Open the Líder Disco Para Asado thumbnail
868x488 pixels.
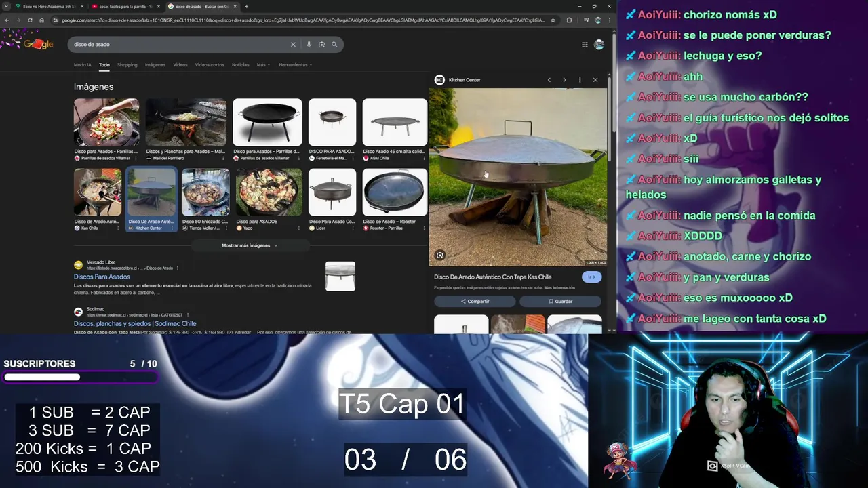pyautogui.click(x=332, y=192)
